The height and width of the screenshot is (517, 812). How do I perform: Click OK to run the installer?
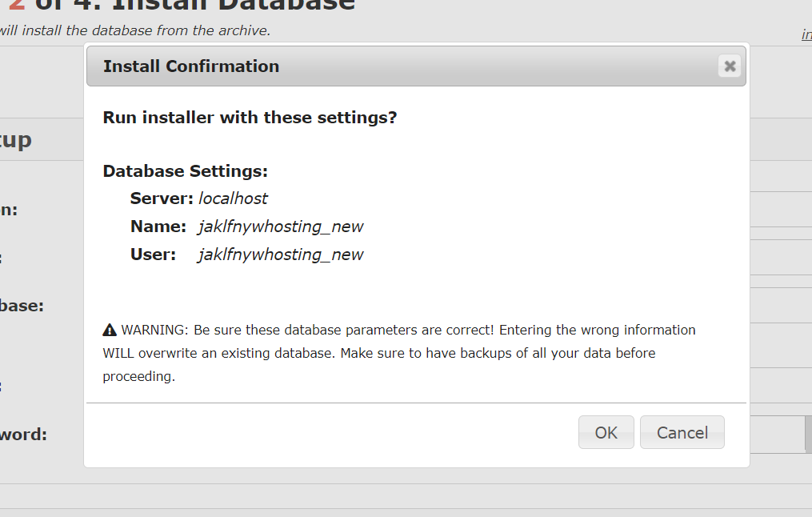click(x=606, y=432)
